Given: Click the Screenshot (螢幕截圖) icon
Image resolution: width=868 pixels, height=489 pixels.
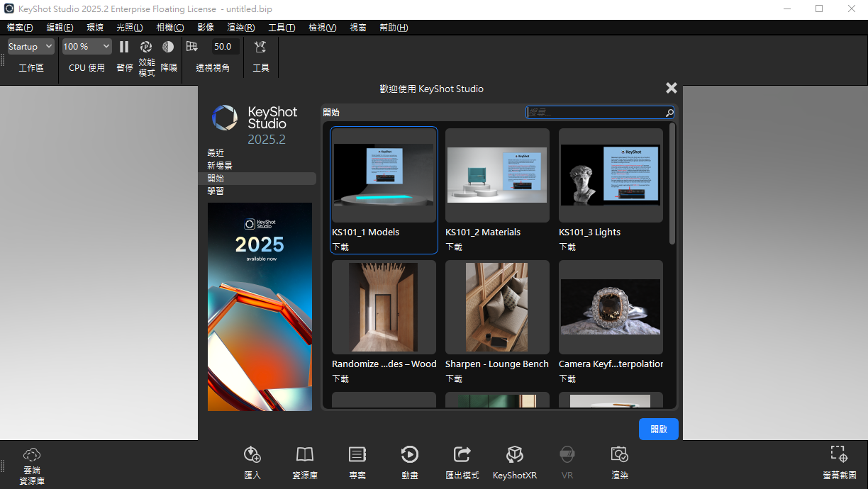Looking at the screenshot, I should point(839,454).
